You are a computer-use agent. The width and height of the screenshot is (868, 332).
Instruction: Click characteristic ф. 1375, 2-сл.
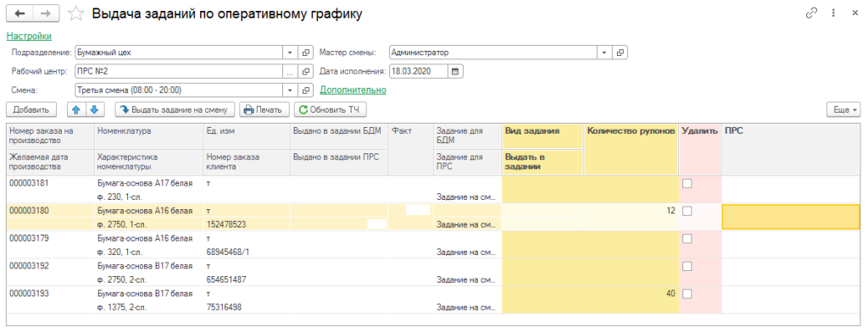click(x=121, y=307)
